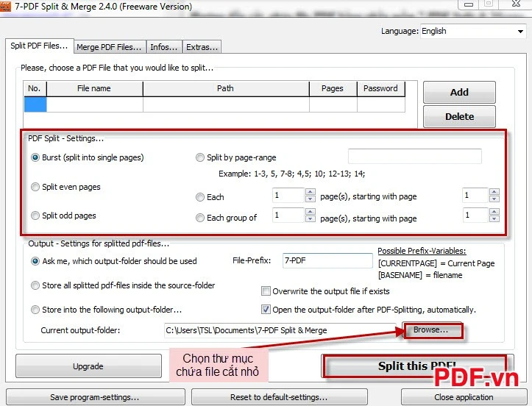The image size is (532, 406).
Task: Click the Password column header
Action: click(x=380, y=88)
